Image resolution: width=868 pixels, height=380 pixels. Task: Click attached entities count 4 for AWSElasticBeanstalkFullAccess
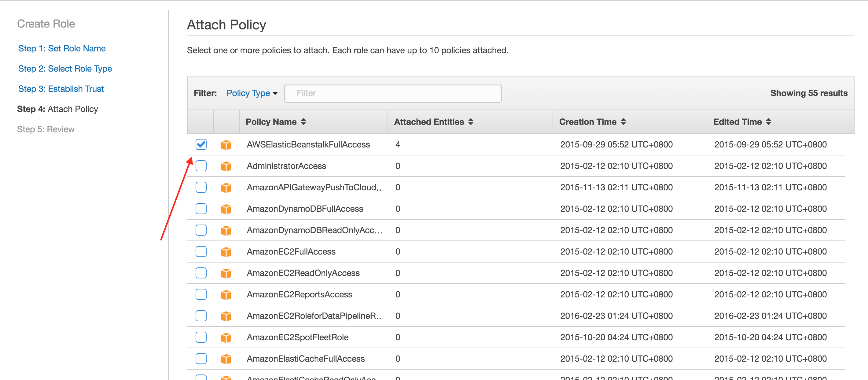(398, 145)
